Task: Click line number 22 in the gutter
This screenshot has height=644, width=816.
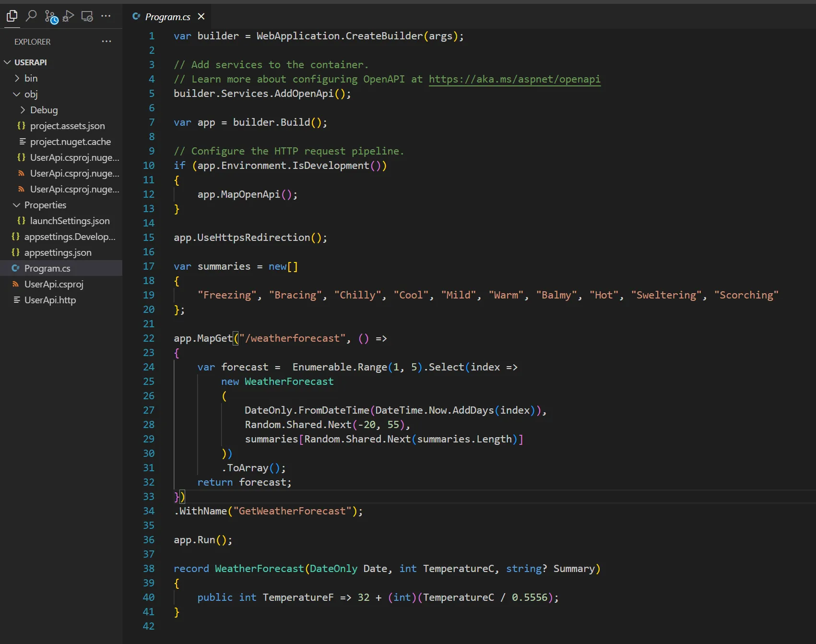Action: [149, 338]
